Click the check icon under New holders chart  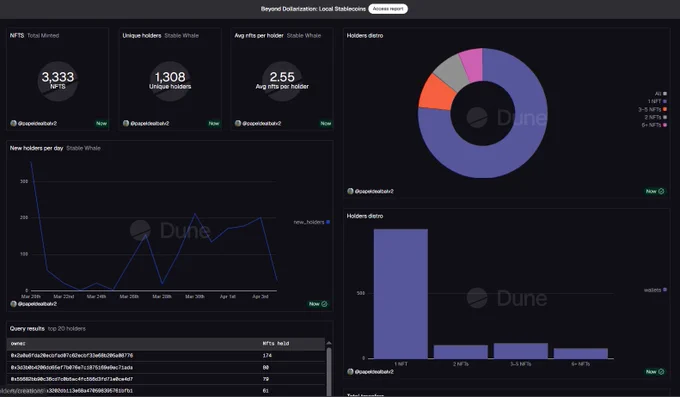[324, 304]
